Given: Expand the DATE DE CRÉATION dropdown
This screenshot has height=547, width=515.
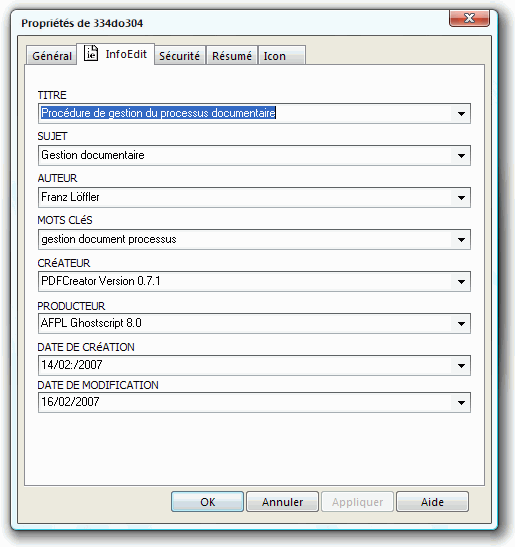Looking at the screenshot, I should (461, 366).
